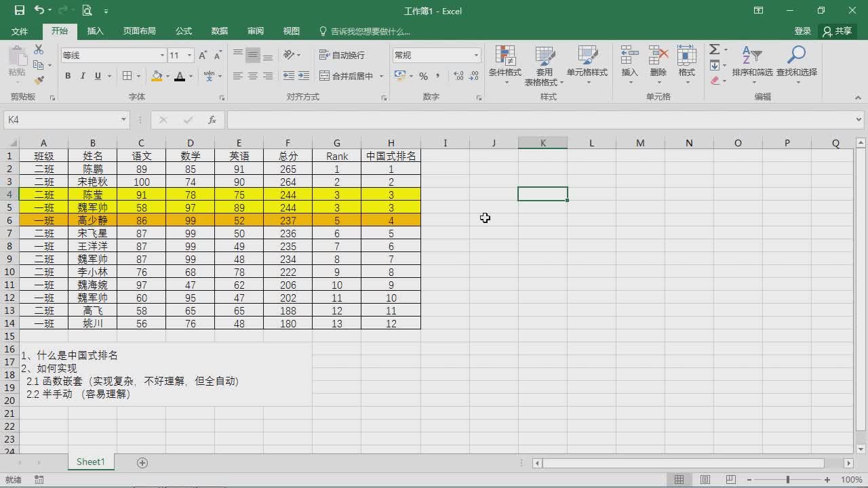
Task: Click increase indent icon
Action: click(303, 76)
